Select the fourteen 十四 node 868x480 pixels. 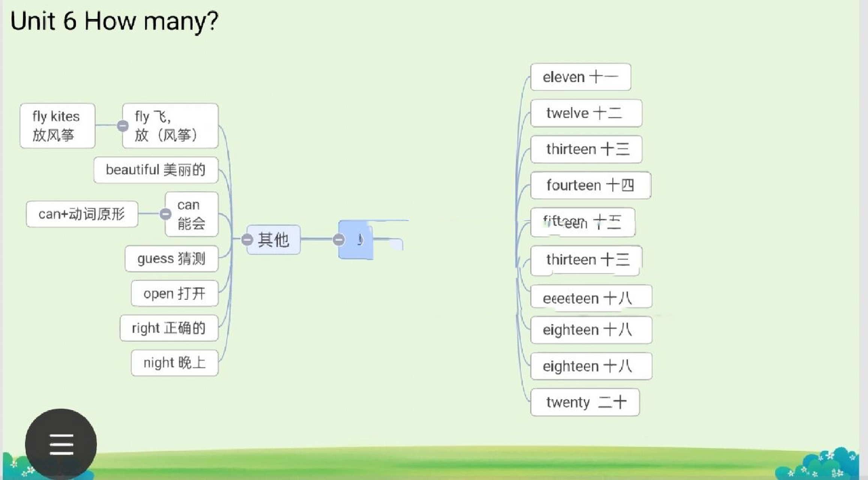pyautogui.click(x=590, y=185)
